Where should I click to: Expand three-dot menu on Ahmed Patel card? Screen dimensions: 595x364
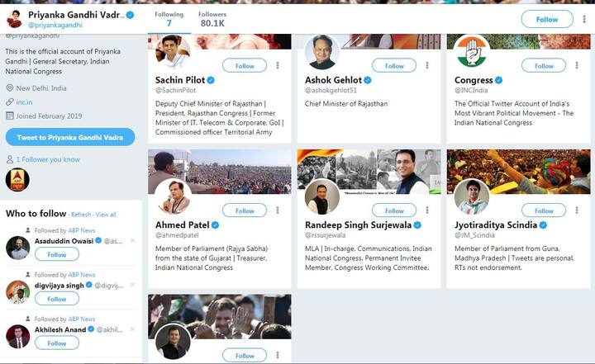pos(277,210)
